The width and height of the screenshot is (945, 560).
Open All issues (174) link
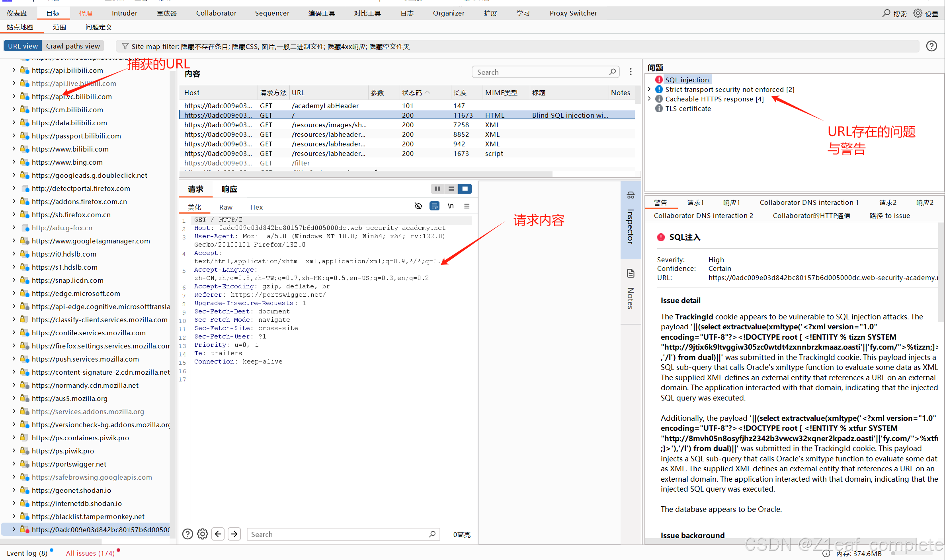(x=90, y=553)
